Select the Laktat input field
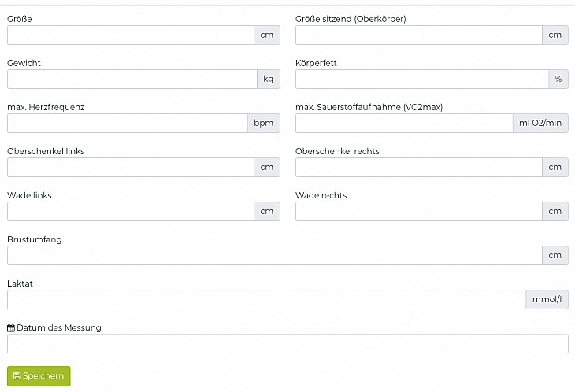 pos(266,300)
